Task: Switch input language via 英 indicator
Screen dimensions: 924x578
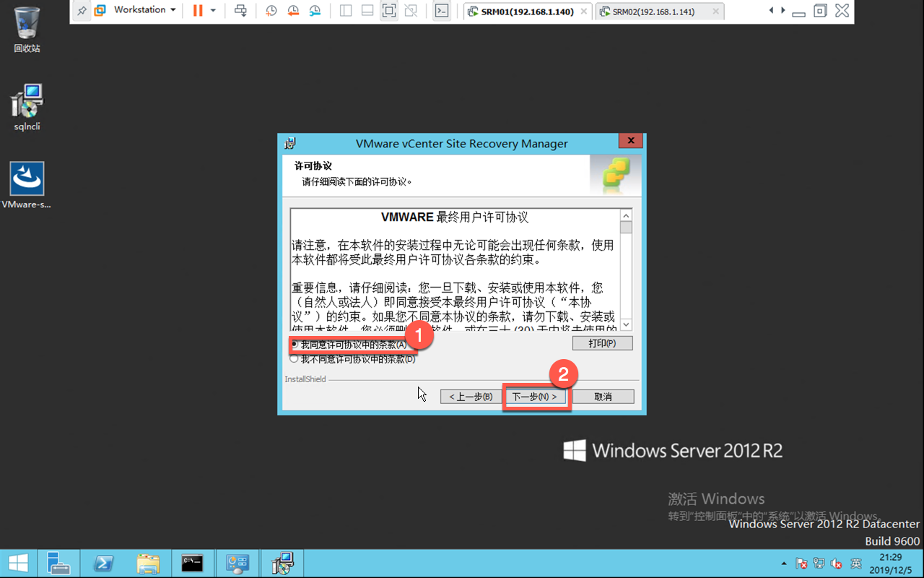Action: point(855,564)
